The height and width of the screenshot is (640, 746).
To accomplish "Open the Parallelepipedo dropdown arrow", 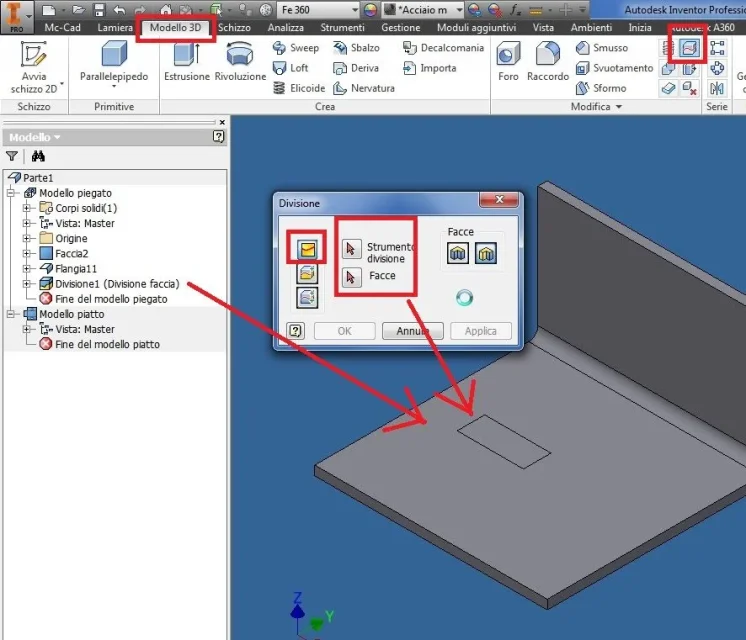I will pos(114,86).
